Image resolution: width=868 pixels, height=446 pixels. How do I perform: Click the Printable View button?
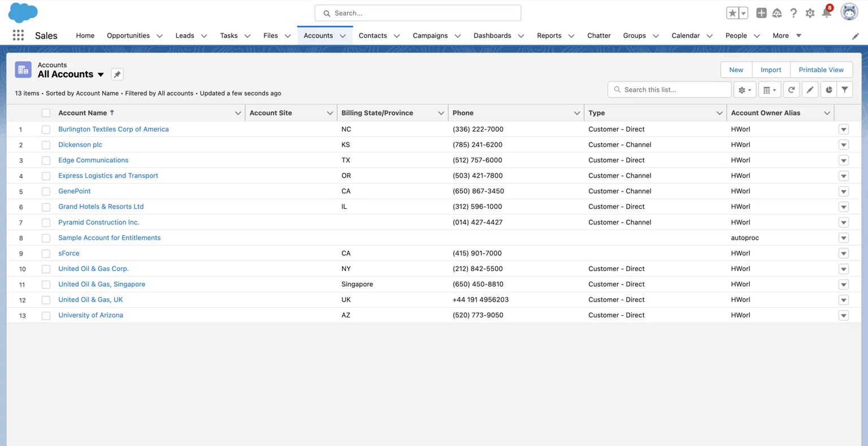tap(821, 70)
